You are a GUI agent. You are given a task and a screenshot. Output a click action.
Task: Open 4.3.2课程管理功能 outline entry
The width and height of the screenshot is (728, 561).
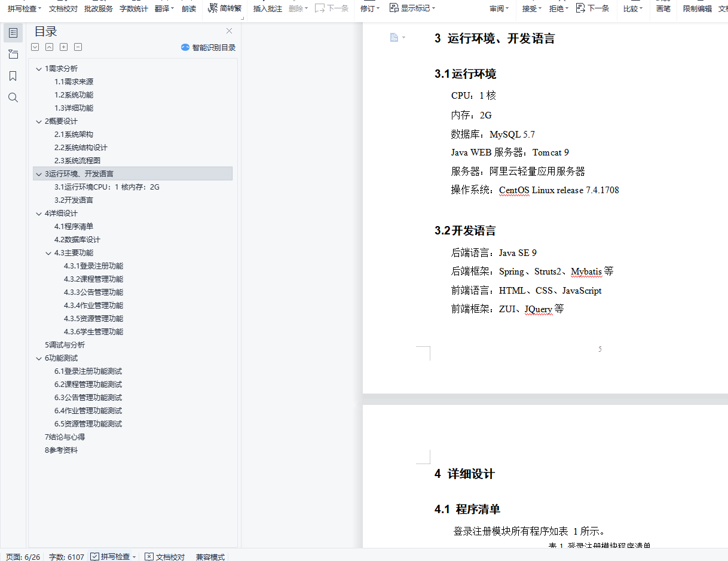coord(93,279)
